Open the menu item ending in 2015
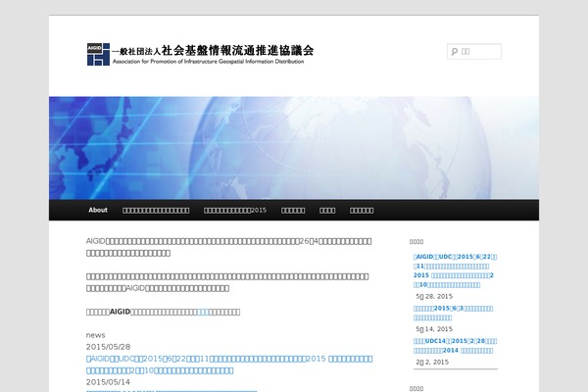 tap(235, 210)
